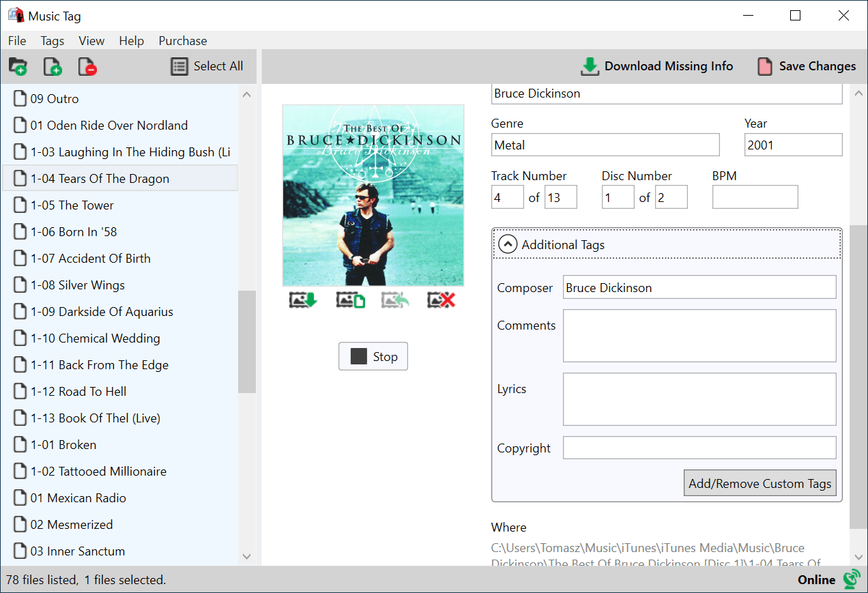Download album artwork icon under cover
868x593 pixels.
tap(304, 300)
